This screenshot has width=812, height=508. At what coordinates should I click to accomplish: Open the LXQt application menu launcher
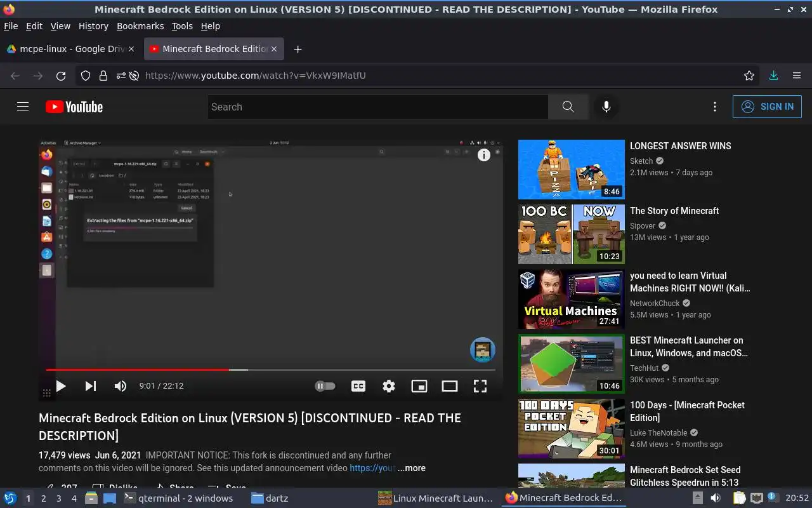click(x=10, y=498)
